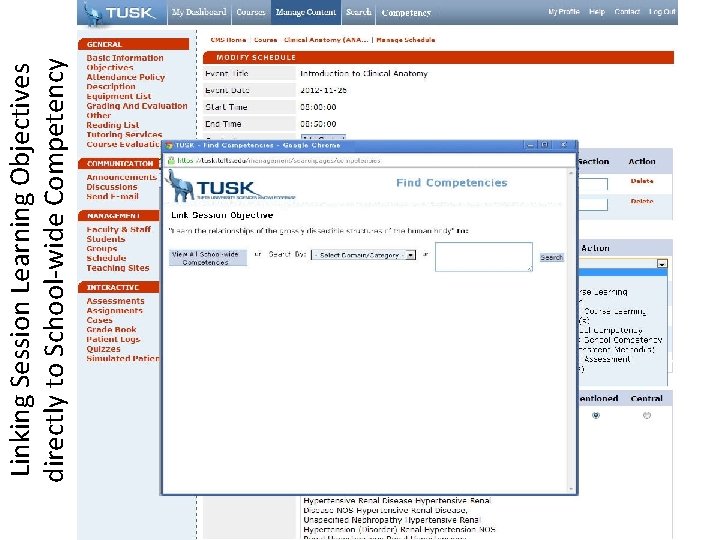Screen dimensions: 720x540
Task: Close the Find Competencies popup window
Action: (x=563, y=145)
